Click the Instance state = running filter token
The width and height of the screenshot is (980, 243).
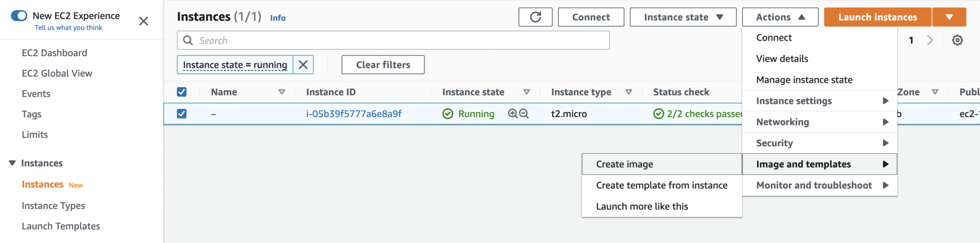click(x=235, y=65)
